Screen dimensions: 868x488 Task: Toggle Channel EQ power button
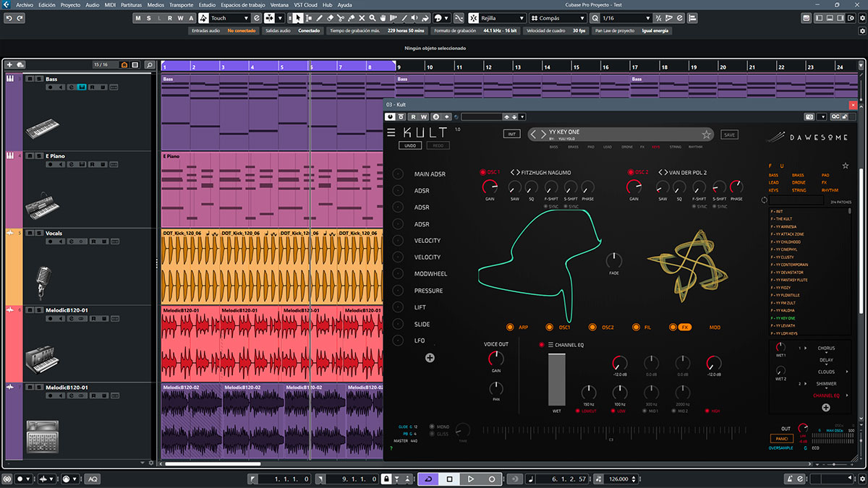[541, 344]
